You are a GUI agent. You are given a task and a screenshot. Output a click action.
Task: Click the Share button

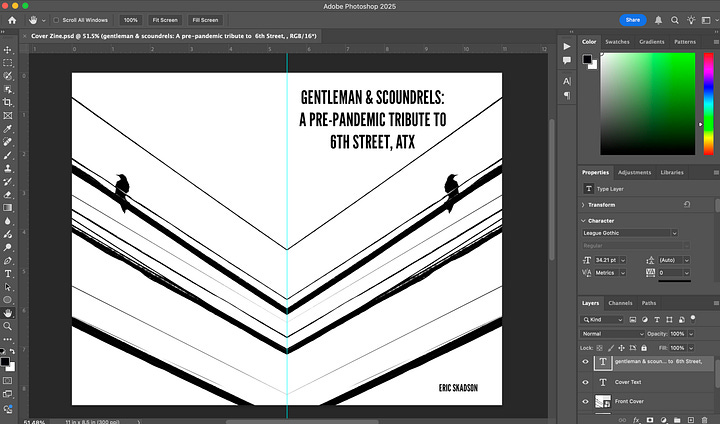pos(632,19)
